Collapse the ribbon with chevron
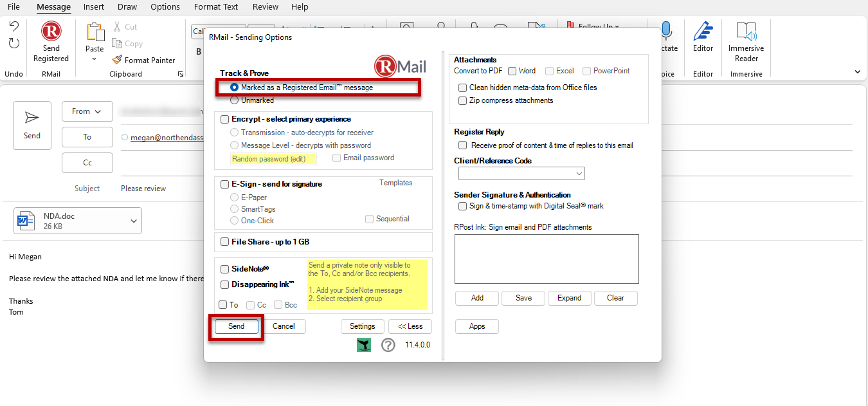Viewport: 868px width, 406px height. pyautogui.click(x=857, y=71)
